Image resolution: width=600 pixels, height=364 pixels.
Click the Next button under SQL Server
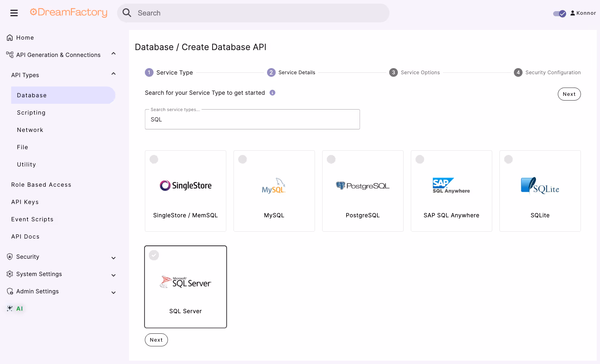[156, 340]
